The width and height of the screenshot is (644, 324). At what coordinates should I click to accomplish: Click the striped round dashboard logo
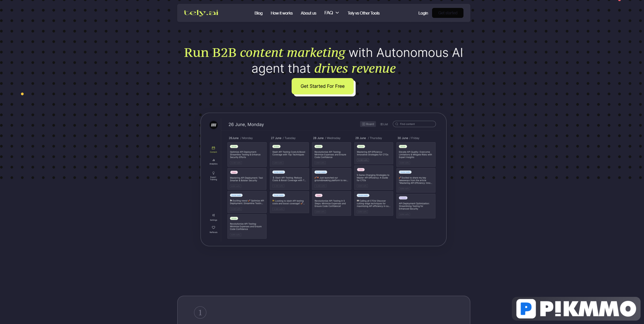[x=214, y=125]
